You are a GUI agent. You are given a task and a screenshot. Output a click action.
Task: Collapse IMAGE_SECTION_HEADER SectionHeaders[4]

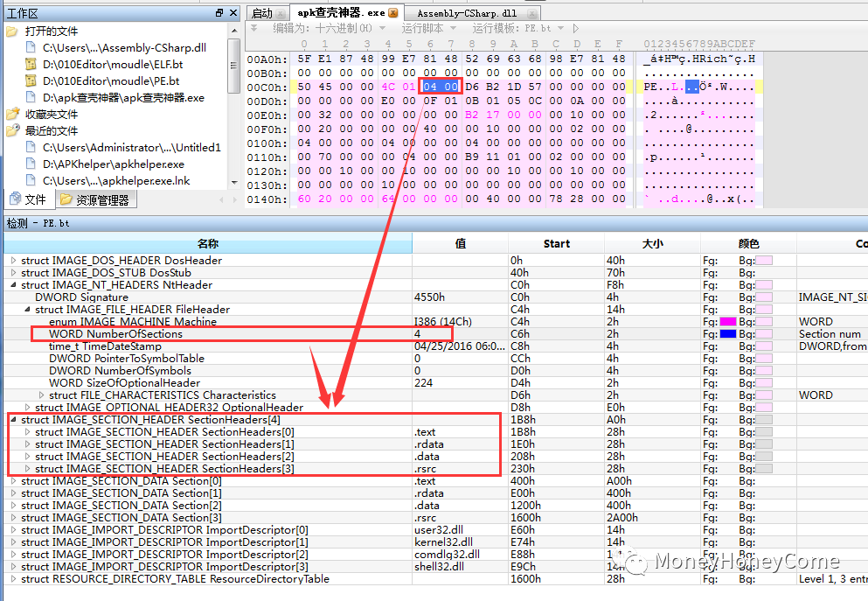(x=13, y=419)
